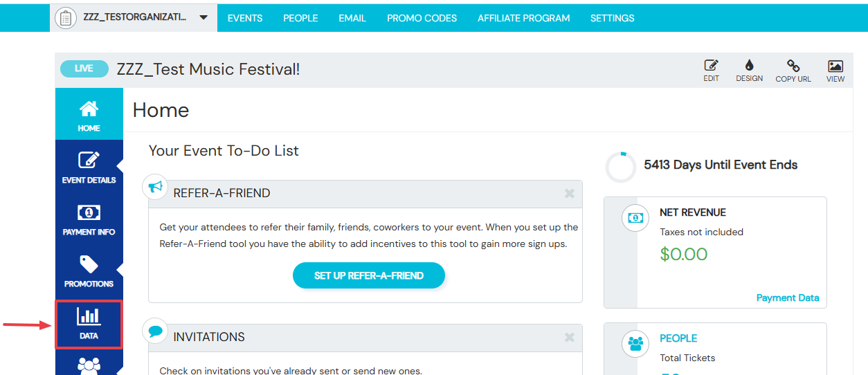Click the People link in stats card
Image resolution: width=868 pixels, height=375 pixels.
tap(678, 338)
